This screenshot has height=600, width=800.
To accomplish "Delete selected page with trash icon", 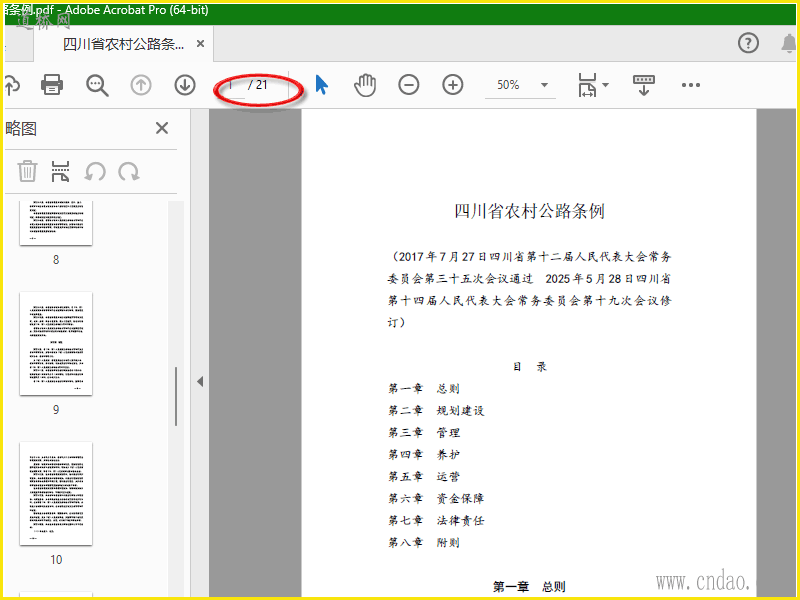I will coord(27,171).
